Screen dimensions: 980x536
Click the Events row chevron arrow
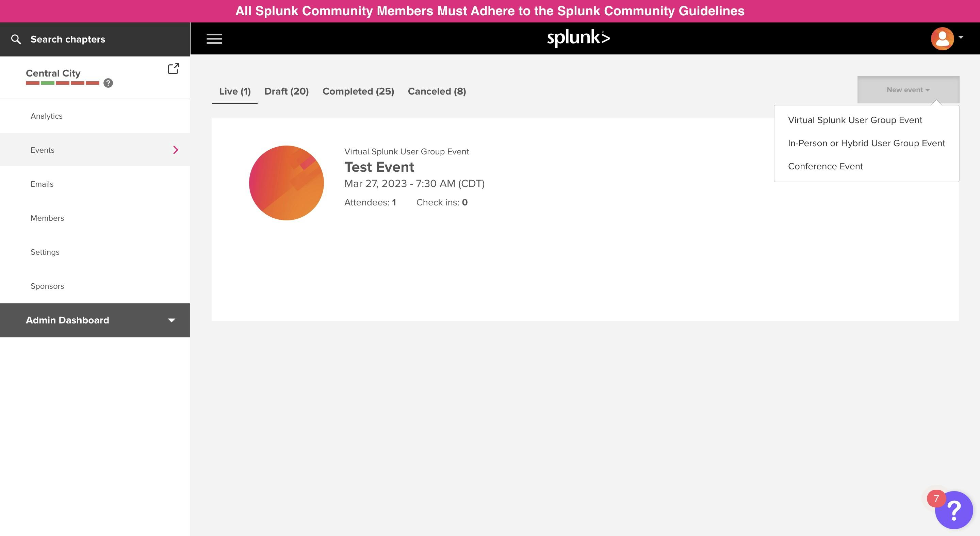pos(176,150)
